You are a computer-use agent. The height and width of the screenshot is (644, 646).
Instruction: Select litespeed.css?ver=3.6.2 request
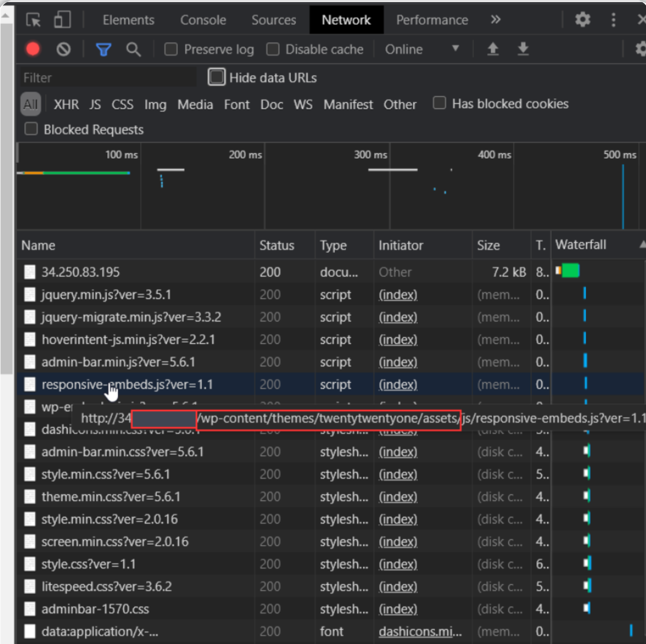coord(107,586)
